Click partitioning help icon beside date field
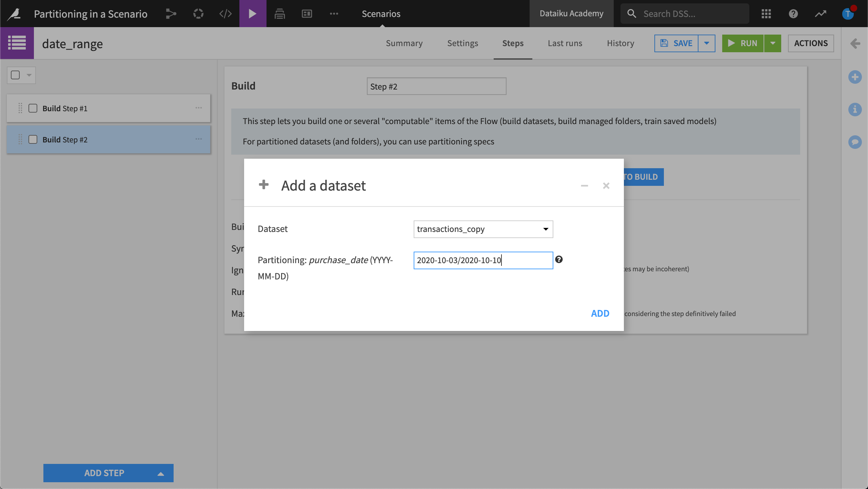This screenshot has width=868, height=489. pos(559,259)
